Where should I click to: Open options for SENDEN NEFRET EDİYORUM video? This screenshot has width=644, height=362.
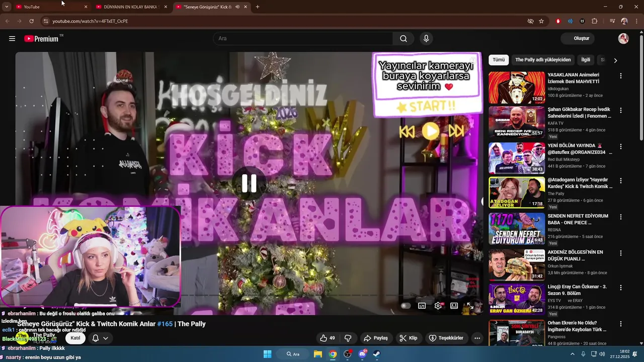pyautogui.click(x=621, y=217)
